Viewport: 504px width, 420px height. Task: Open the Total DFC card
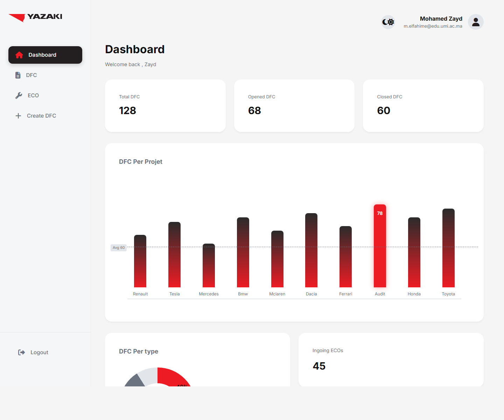pyautogui.click(x=165, y=106)
